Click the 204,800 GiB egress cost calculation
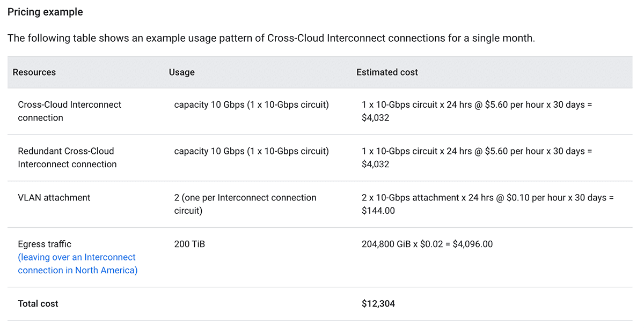Image resolution: width=644 pixels, height=328 pixels. [427, 244]
